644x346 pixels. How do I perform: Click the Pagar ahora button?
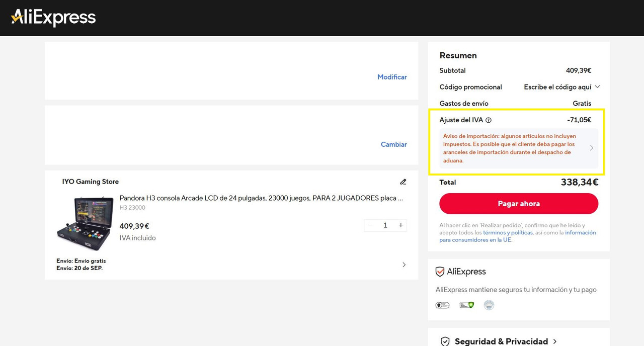[519, 204]
